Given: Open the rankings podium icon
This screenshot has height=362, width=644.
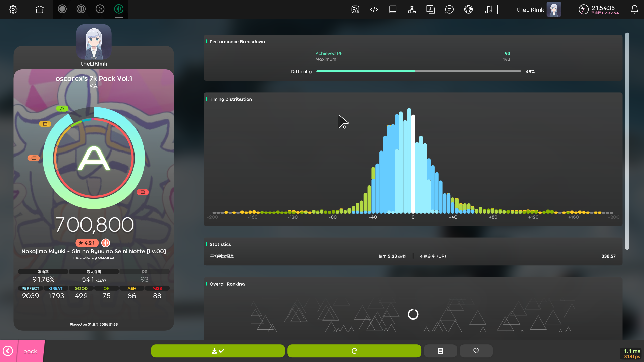Looking at the screenshot, I should click(412, 9).
